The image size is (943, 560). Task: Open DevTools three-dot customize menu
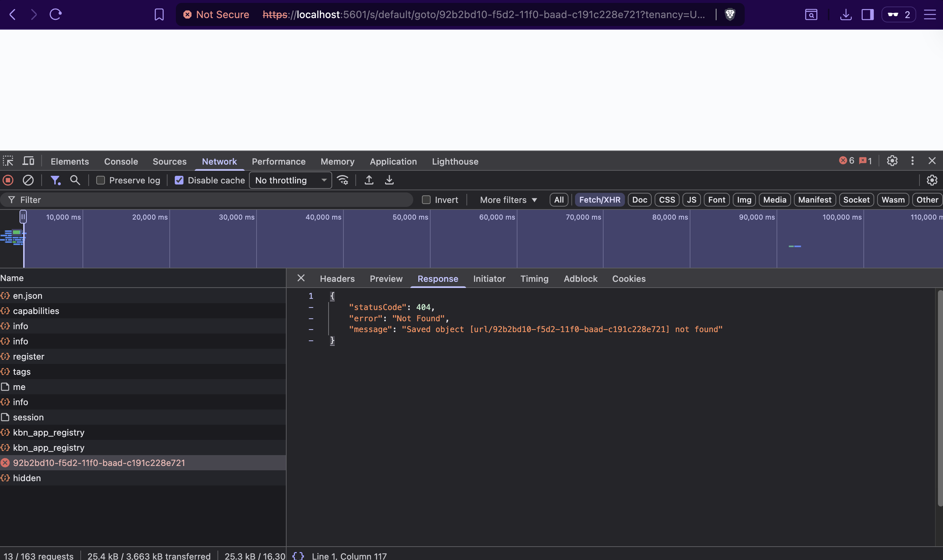912,161
